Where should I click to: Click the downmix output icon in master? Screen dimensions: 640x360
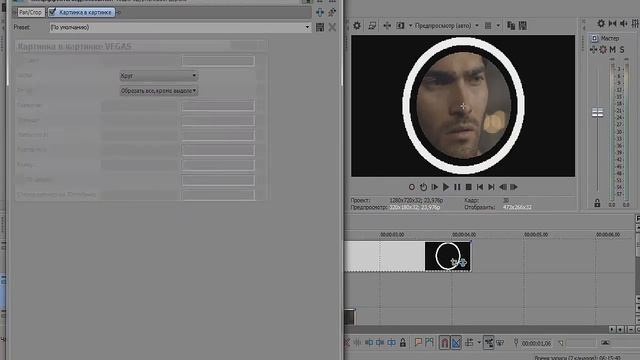(x=612, y=24)
